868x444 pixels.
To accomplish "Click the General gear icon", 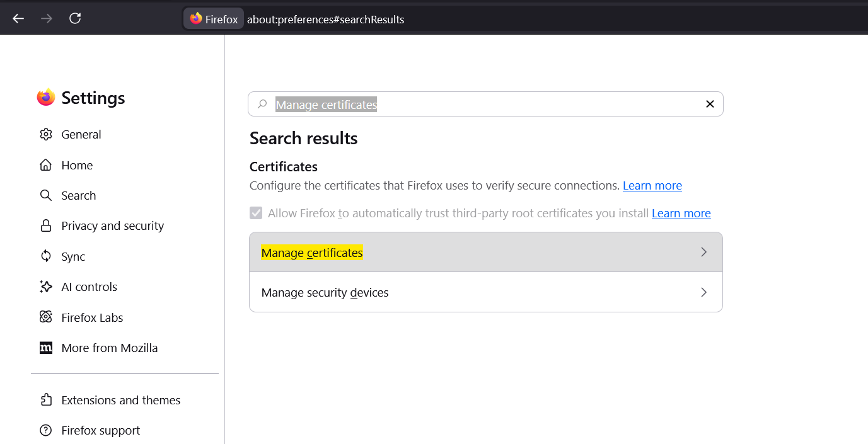I will coord(46,134).
